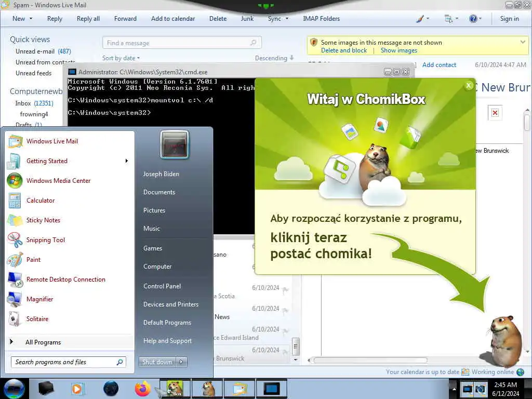Click the Show images link
532x399 pixels.
[x=398, y=50]
